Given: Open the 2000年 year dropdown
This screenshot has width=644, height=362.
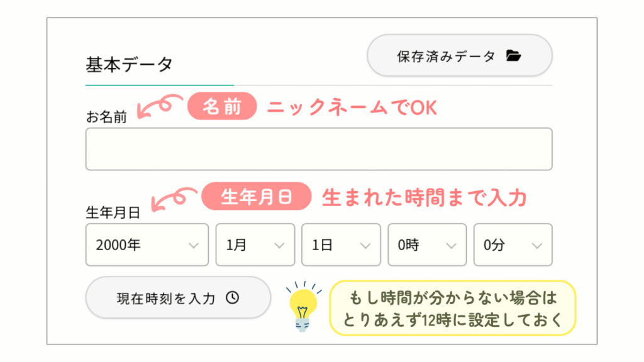Looking at the screenshot, I should pyautogui.click(x=147, y=245).
